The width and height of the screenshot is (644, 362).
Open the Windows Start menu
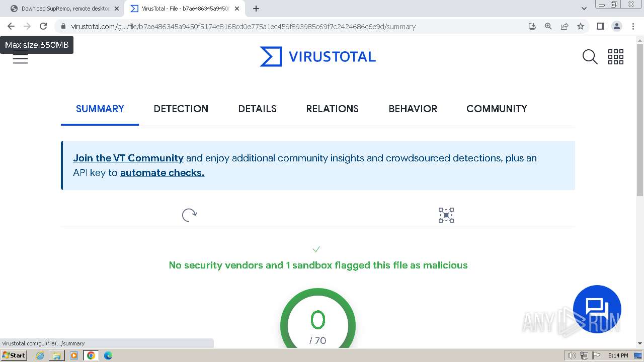pos(14,355)
